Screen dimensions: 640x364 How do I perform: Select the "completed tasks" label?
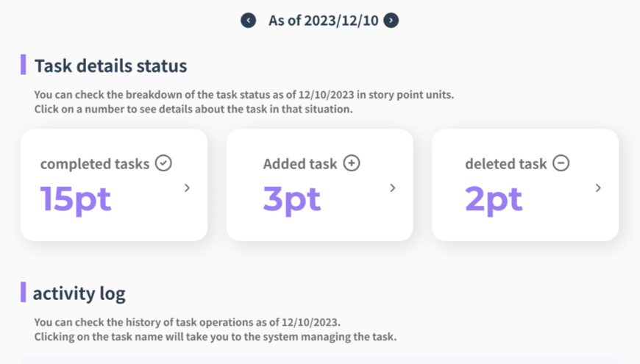point(95,164)
